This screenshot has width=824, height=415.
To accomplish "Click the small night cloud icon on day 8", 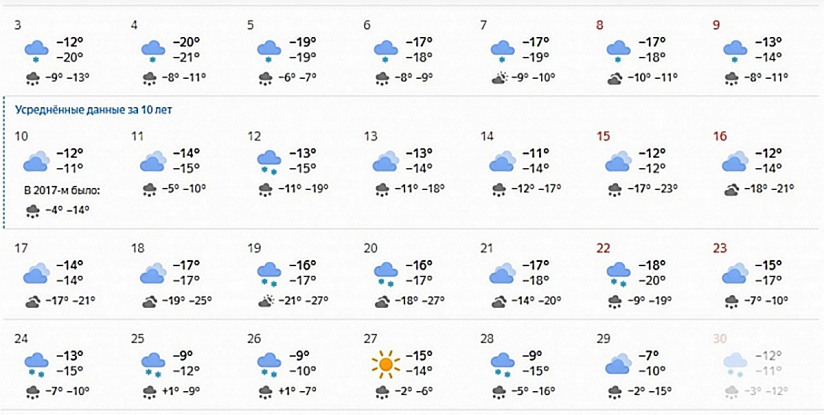I will coord(614,79).
